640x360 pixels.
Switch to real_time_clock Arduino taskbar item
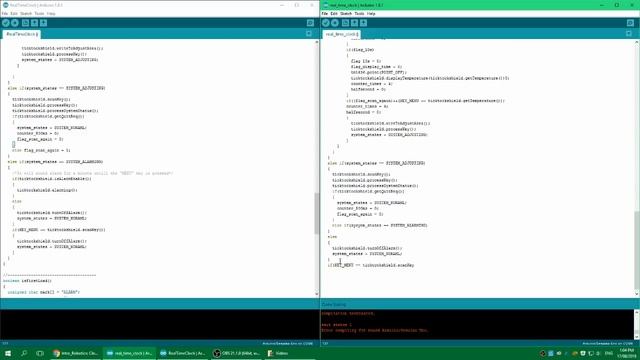point(130,353)
